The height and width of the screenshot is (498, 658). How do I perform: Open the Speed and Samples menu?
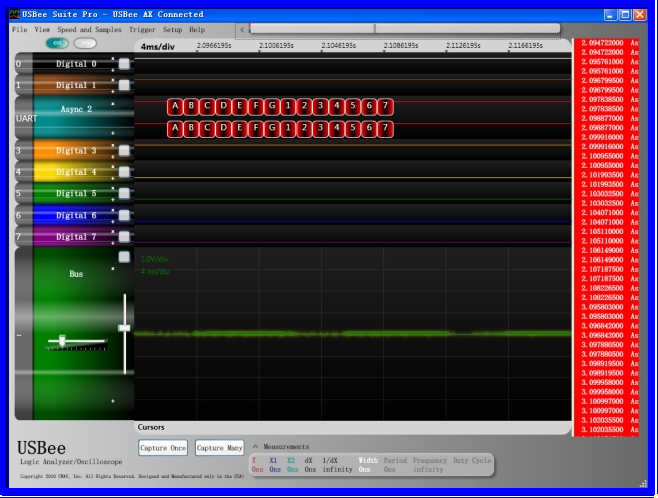click(x=89, y=29)
